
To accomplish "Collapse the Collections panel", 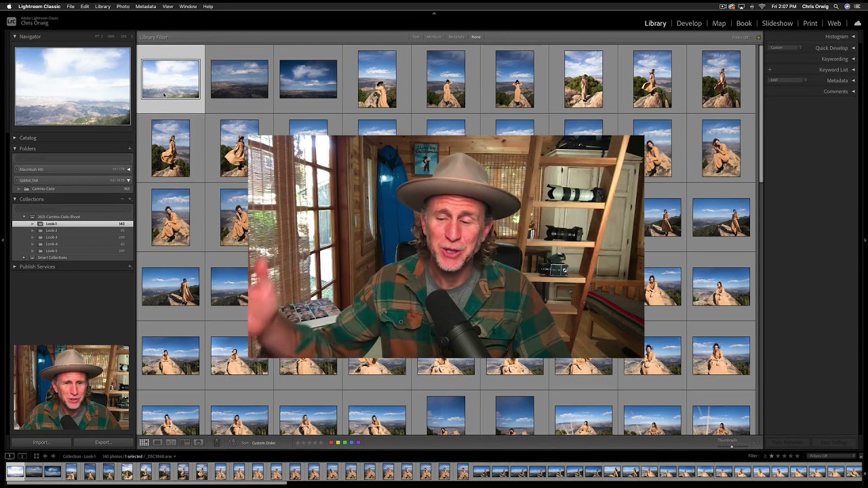I will [x=14, y=199].
